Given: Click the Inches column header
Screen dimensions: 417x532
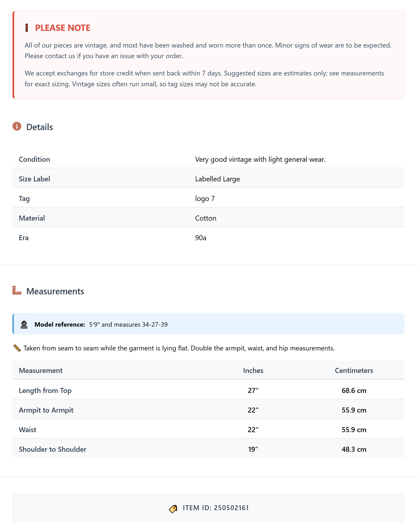Looking at the screenshot, I should pyautogui.click(x=253, y=370).
